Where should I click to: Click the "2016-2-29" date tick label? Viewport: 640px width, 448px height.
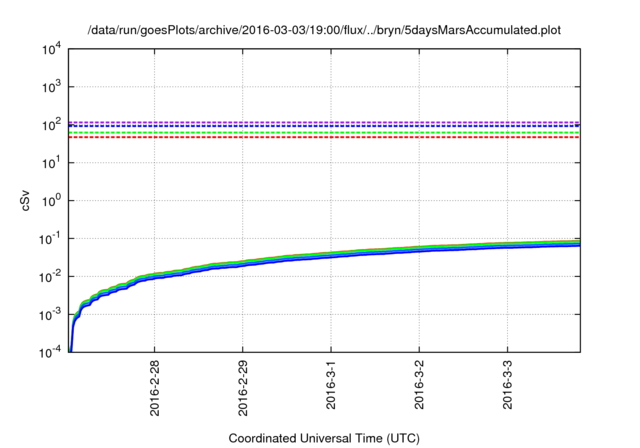[x=243, y=388]
